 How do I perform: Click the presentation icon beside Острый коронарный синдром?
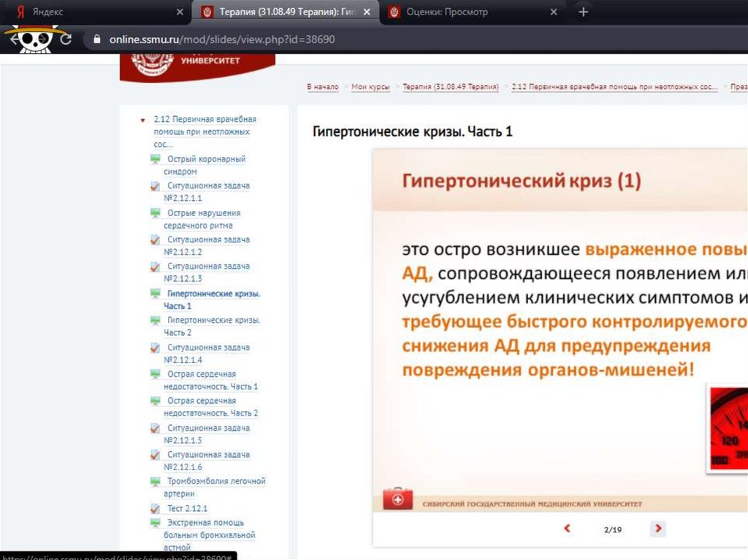tap(156, 159)
